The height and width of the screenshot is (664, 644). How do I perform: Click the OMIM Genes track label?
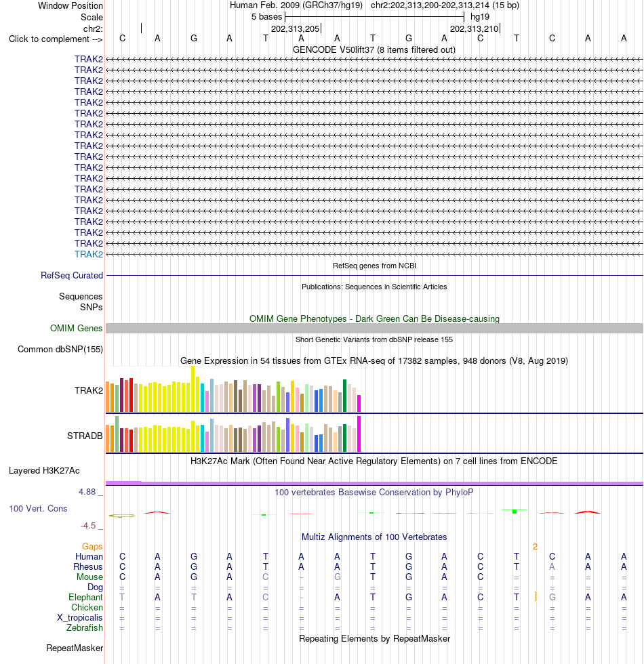[76, 328]
